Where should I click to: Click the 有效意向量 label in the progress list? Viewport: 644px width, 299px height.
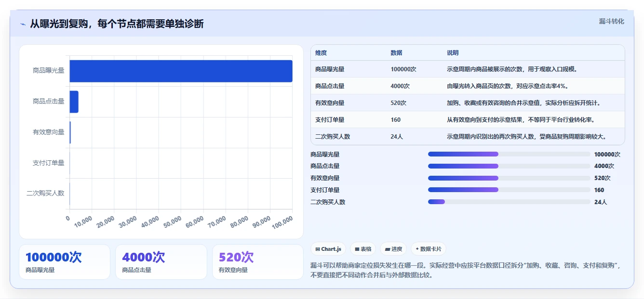(325, 178)
